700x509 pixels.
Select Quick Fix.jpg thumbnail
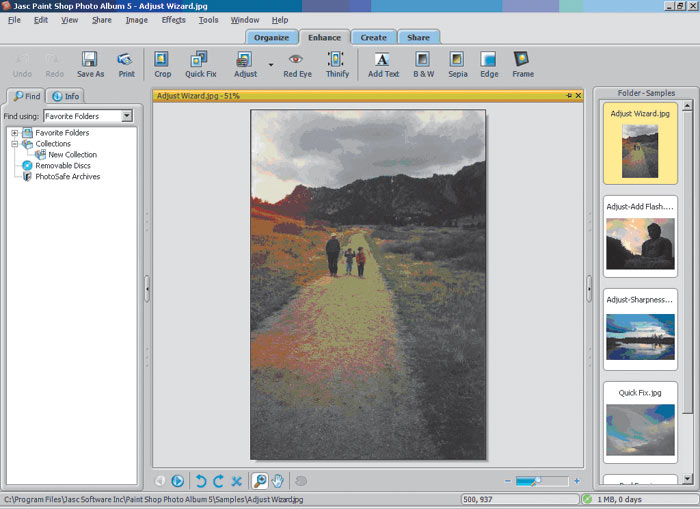pos(640,422)
